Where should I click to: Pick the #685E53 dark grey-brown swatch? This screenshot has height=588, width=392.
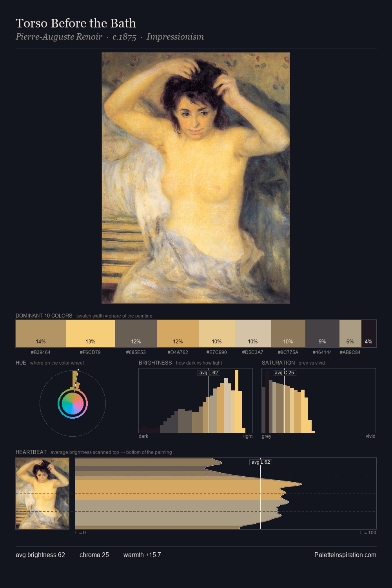pyautogui.click(x=136, y=334)
